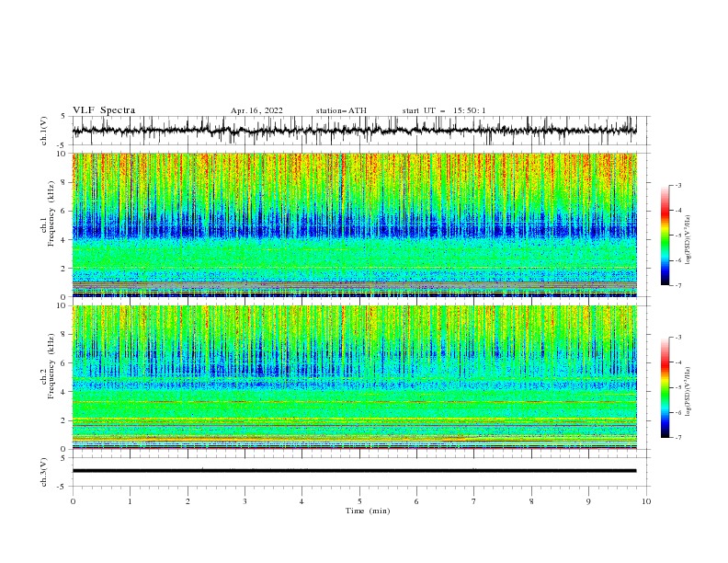Click the "Time (min)" x-axis label
This screenshot has width=728, height=563.
[x=368, y=511]
